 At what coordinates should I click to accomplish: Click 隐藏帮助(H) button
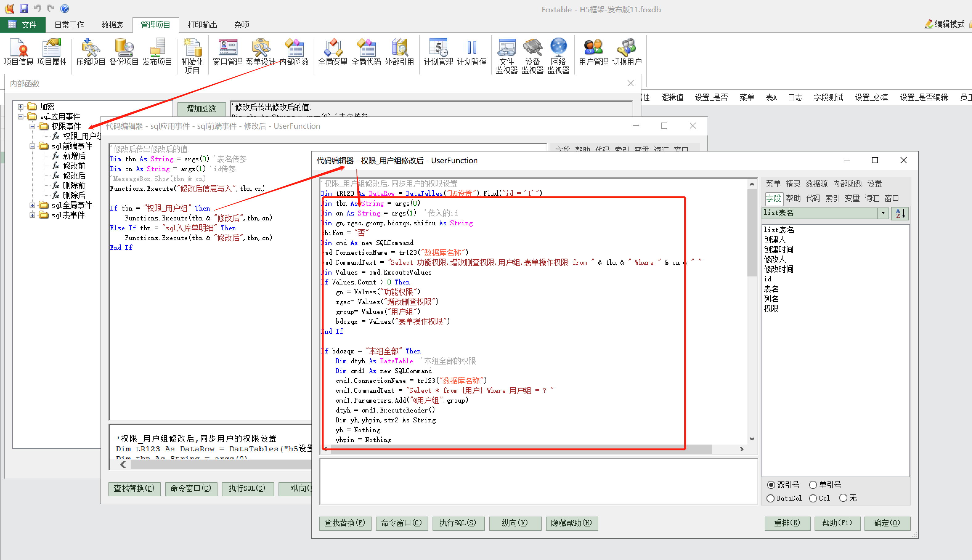(571, 523)
